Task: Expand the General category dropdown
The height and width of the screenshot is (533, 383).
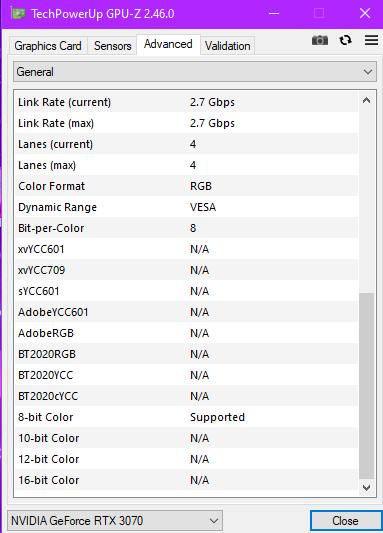Action: point(195,72)
